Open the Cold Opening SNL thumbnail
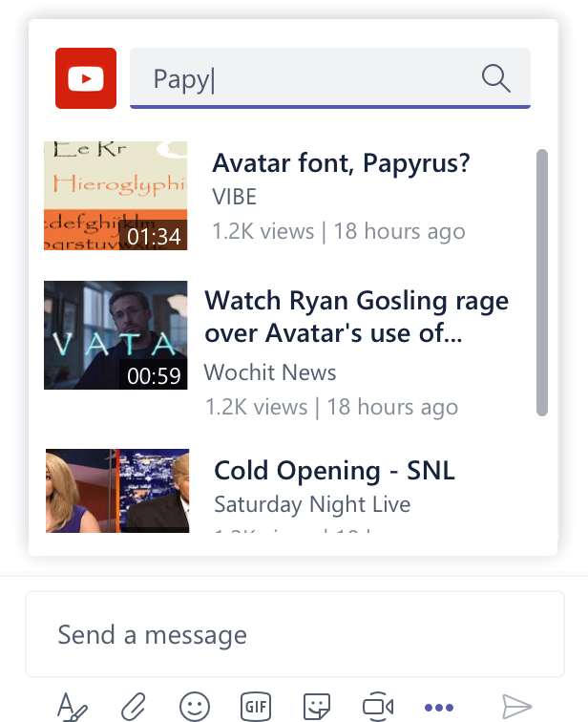The image size is (588, 722). coord(117,491)
